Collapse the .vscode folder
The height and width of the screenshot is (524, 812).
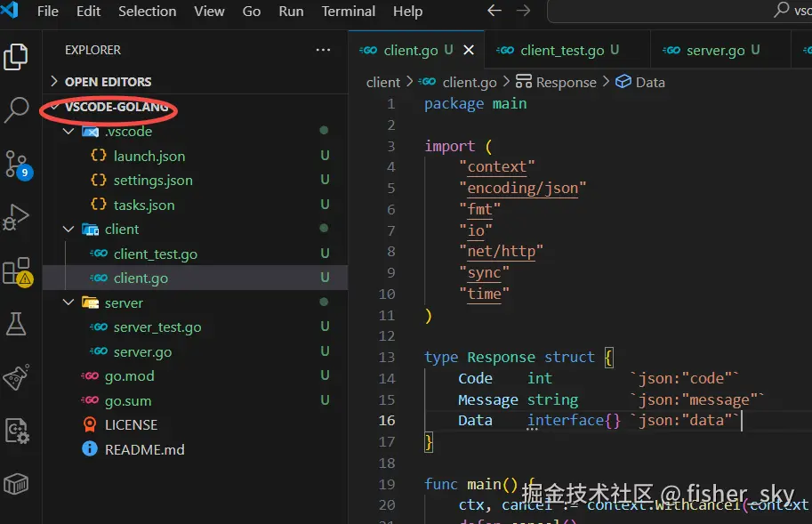(x=69, y=132)
